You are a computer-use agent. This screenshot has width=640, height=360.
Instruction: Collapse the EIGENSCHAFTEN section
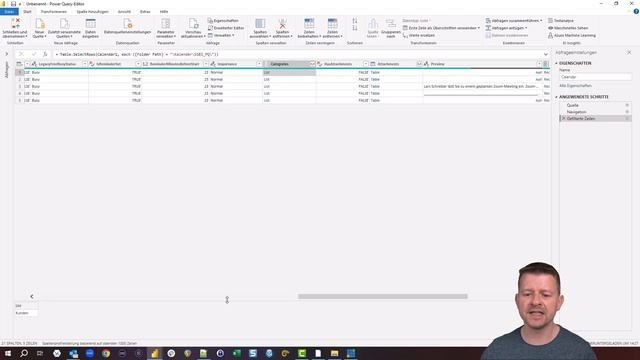tap(556, 63)
